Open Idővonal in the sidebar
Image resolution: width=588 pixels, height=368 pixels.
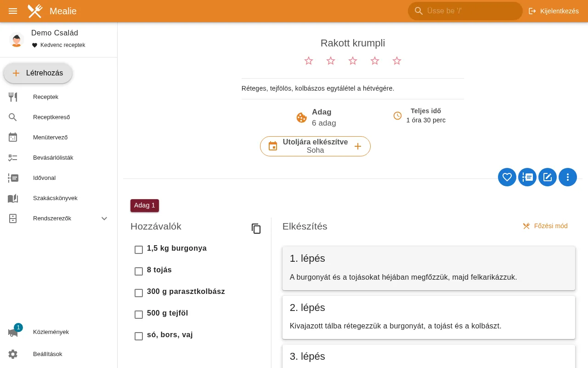pyautogui.click(x=59, y=178)
